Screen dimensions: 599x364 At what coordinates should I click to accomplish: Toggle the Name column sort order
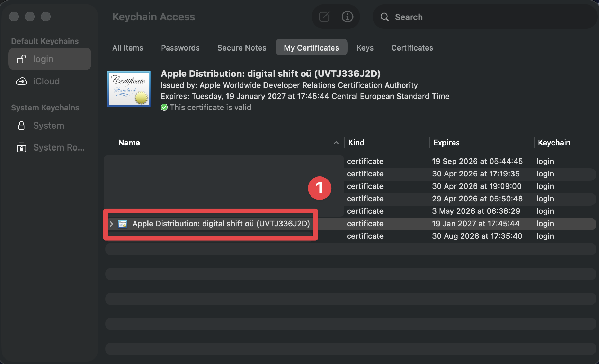336,143
